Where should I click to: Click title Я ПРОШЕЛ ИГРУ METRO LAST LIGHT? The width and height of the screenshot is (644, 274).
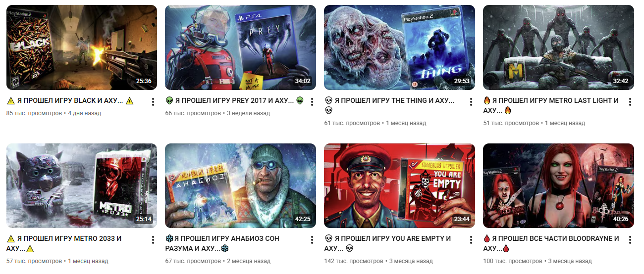(x=551, y=105)
